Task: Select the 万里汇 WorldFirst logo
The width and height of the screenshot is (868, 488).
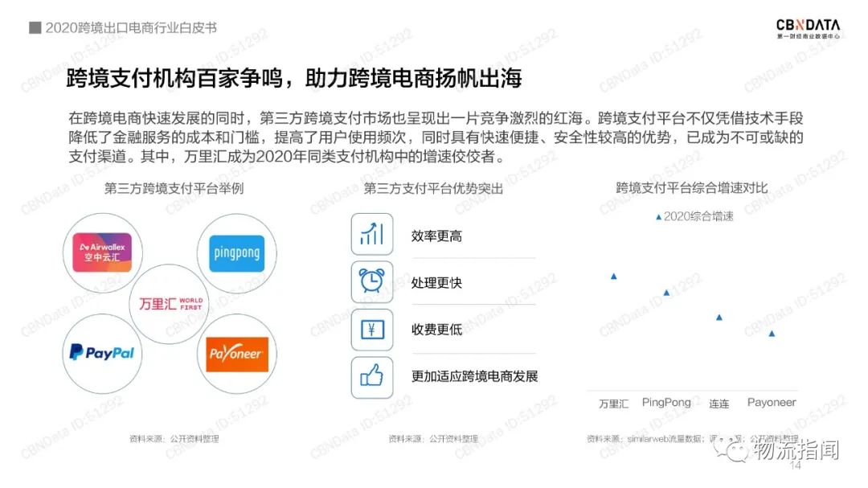Action: (x=170, y=304)
